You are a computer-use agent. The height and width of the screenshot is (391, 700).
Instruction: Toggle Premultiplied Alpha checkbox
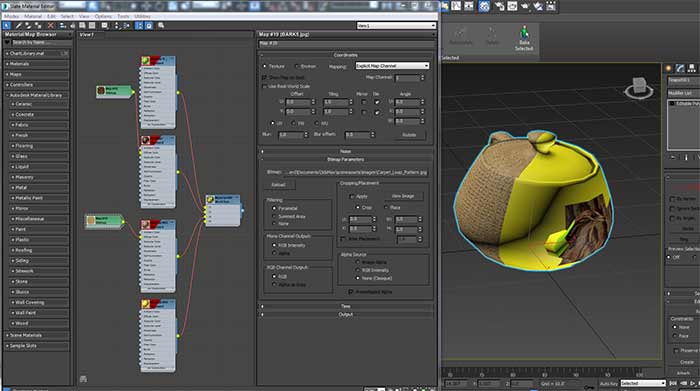click(350, 291)
